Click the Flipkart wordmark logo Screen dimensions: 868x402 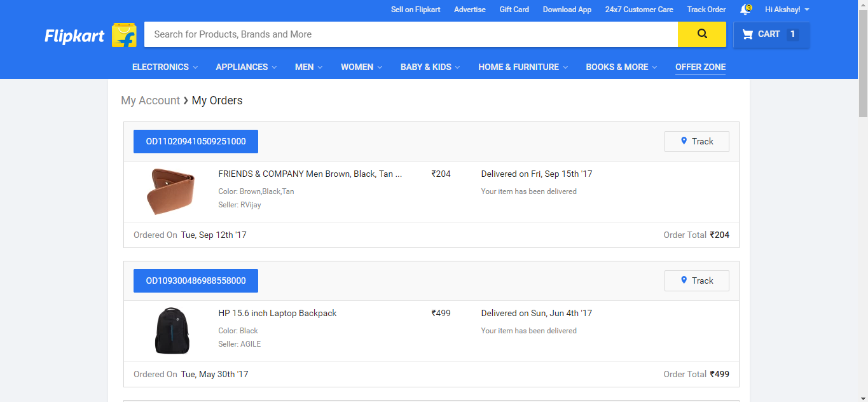[74, 36]
